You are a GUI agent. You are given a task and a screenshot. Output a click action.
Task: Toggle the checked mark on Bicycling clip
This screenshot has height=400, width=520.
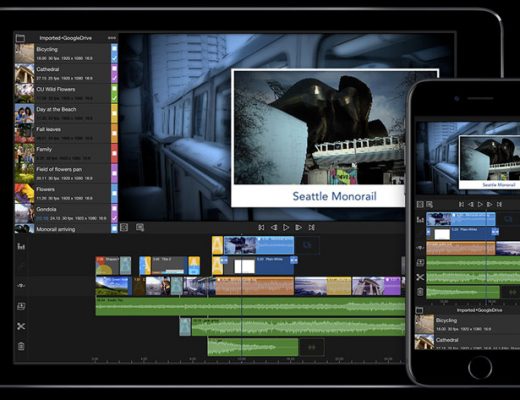pos(114,58)
